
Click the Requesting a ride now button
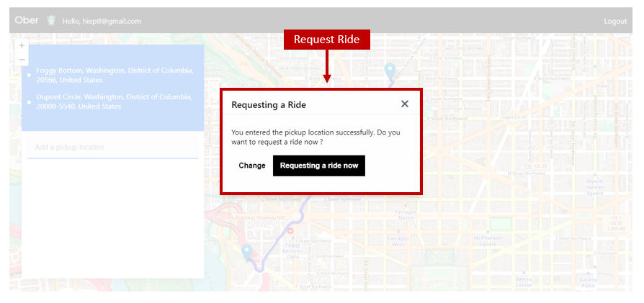(318, 166)
